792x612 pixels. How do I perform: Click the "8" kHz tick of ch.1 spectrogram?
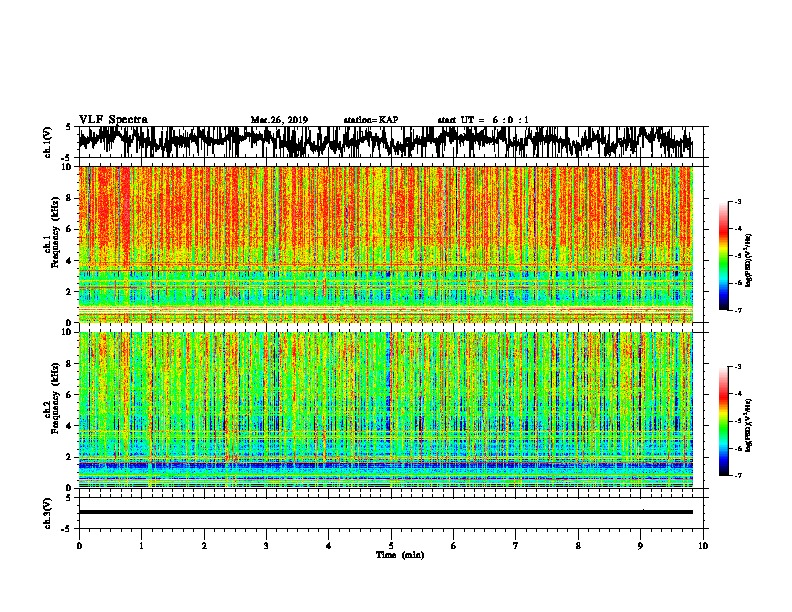click(x=70, y=198)
